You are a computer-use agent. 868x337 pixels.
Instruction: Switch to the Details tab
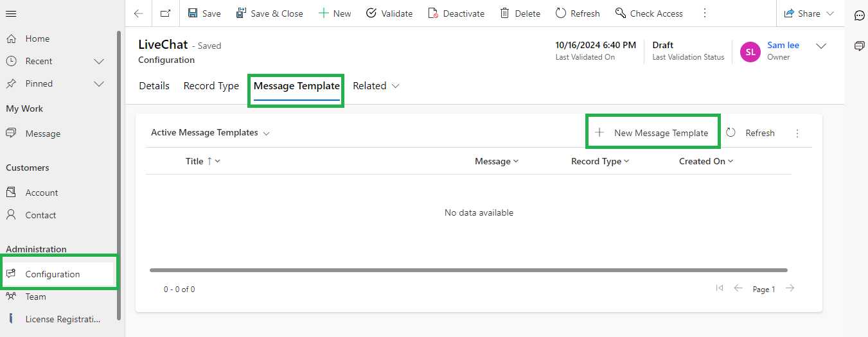tap(154, 86)
